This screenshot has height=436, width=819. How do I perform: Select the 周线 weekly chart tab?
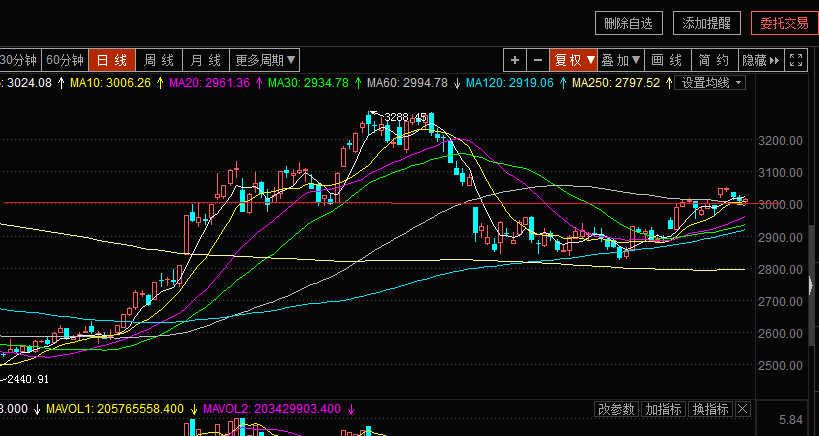[160, 60]
